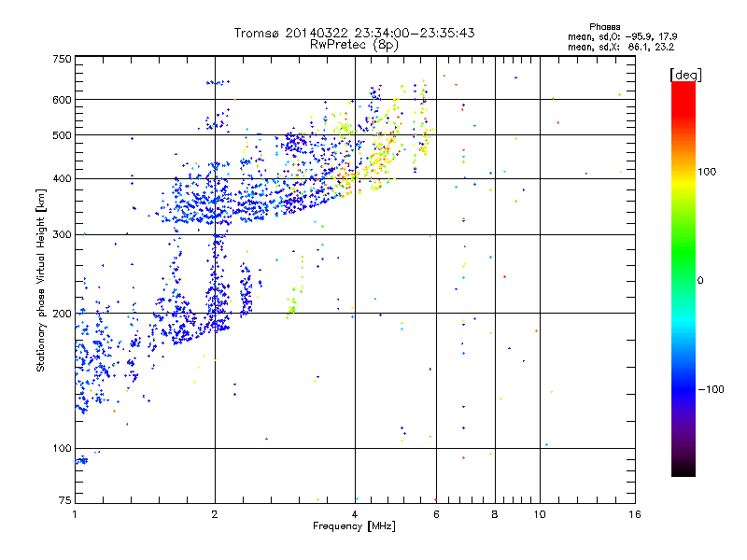
Task: Click the x-axis tick label '4'
Action: coord(355,514)
